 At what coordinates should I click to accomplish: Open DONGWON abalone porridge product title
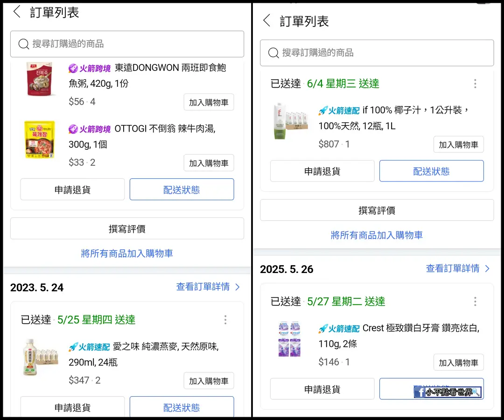pyautogui.click(x=147, y=76)
